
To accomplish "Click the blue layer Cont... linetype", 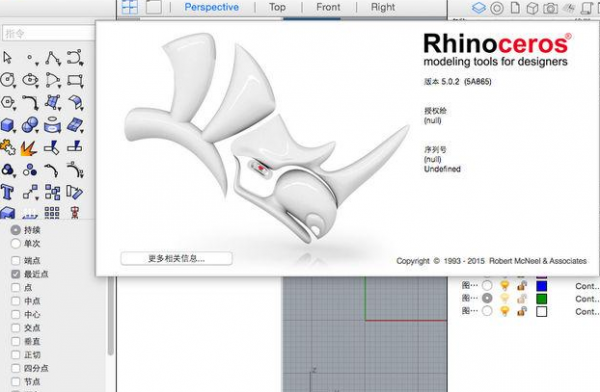I will click(x=587, y=286).
